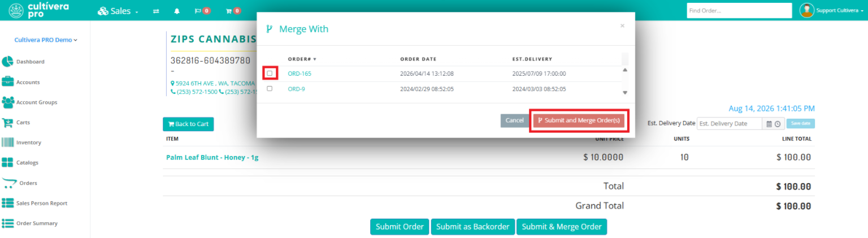
Task: Open the ORD-9 order link
Action: coord(296,89)
